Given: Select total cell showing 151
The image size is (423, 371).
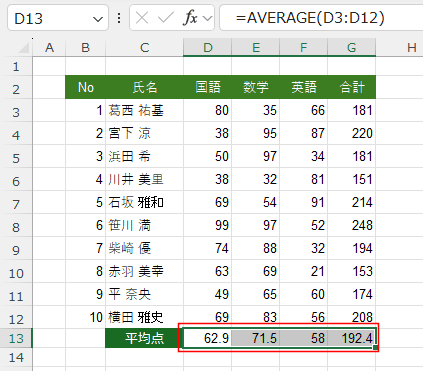Looking at the screenshot, I should point(352,179).
